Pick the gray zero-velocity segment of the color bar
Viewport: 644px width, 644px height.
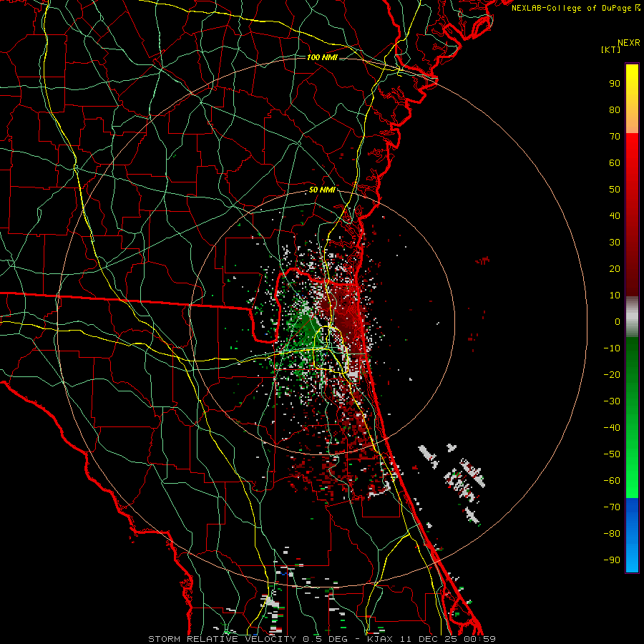(x=632, y=317)
